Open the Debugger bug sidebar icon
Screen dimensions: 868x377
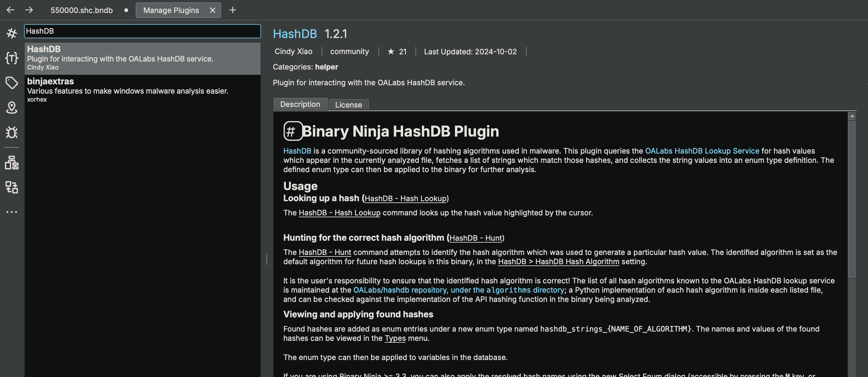(11, 132)
